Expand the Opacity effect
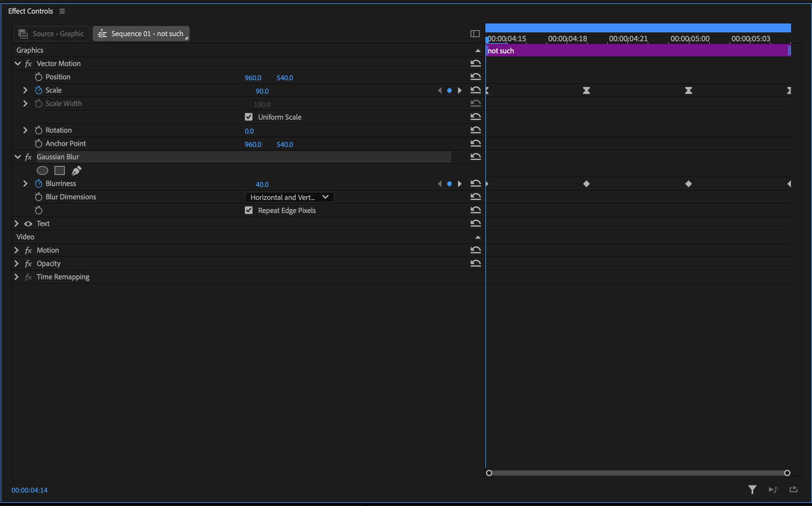 pos(16,263)
